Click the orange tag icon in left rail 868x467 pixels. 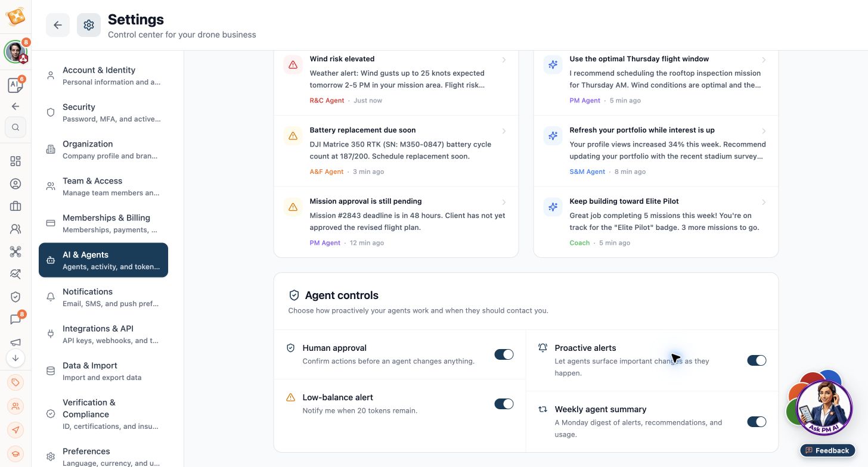pyautogui.click(x=15, y=382)
